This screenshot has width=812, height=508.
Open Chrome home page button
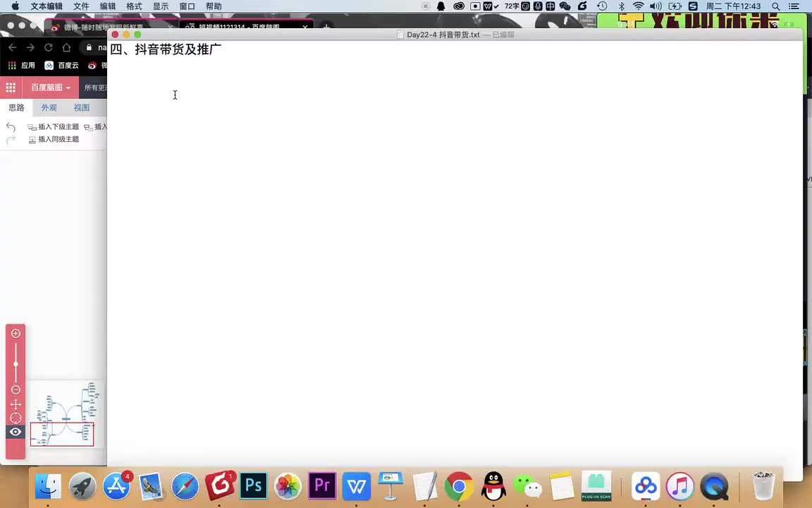(x=66, y=48)
